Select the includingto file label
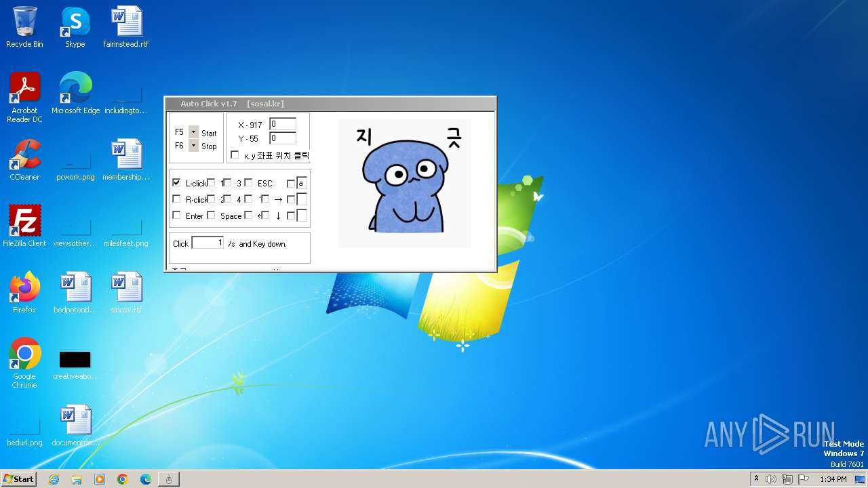 pos(126,110)
